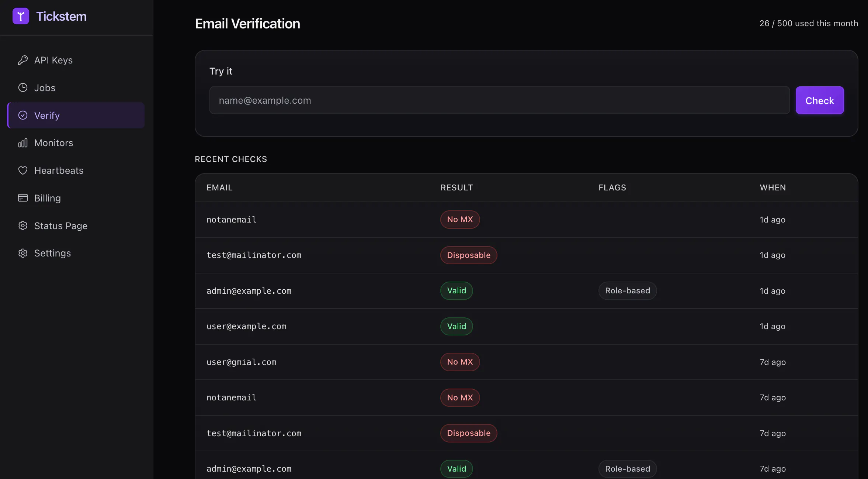Image resolution: width=868 pixels, height=479 pixels.
Task: Click user@gmial.com email cell
Action: point(241,362)
